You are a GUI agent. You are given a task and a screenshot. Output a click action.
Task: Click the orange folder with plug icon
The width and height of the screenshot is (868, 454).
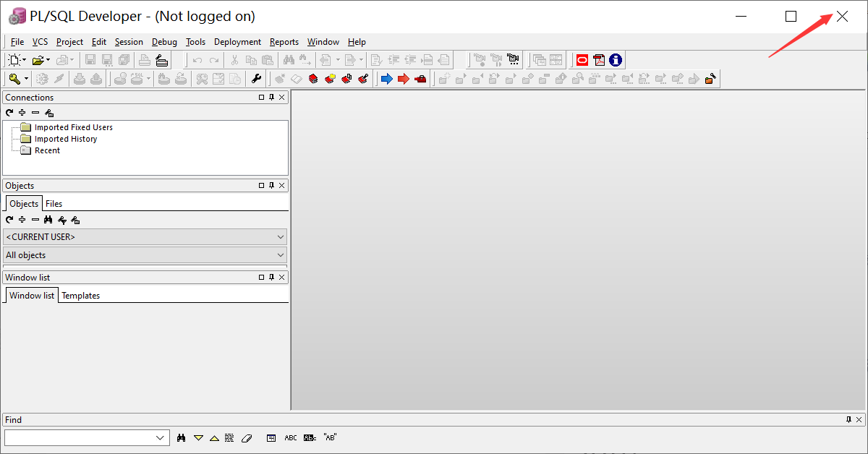(710, 79)
